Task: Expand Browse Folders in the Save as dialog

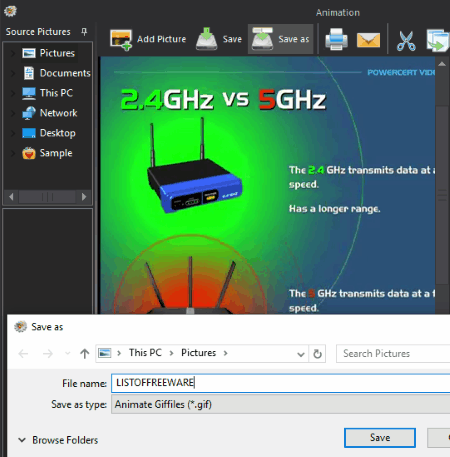Action: pos(58,440)
